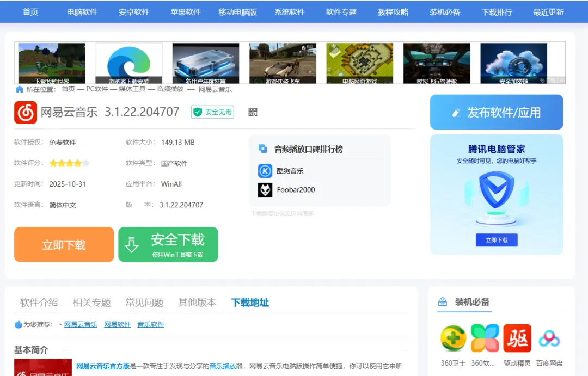This screenshot has width=588, height=376.
Task: Follow the PC软件 breadcrumb link
Action: (97, 89)
